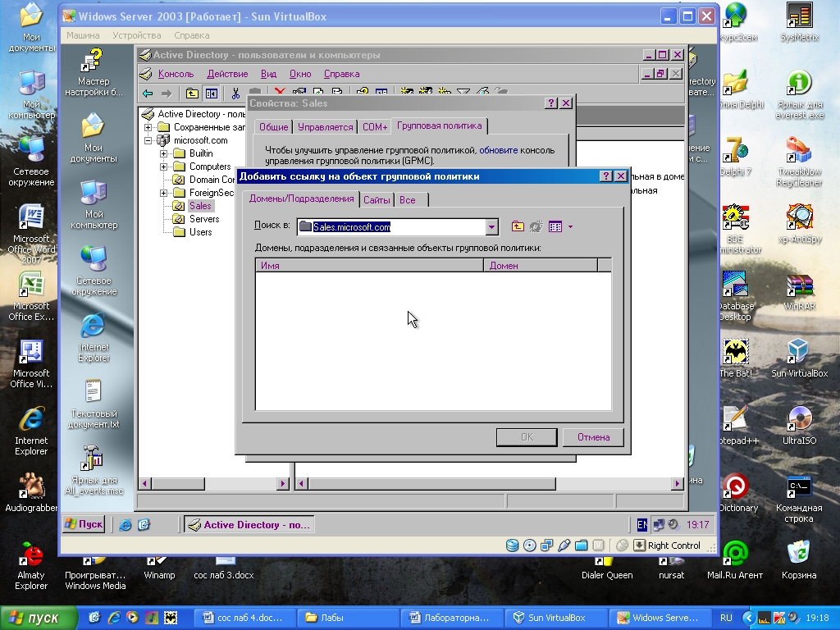Click the help question mark of the add link dialog
The height and width of the screenshot is (630, 840).
pos(606,176)
